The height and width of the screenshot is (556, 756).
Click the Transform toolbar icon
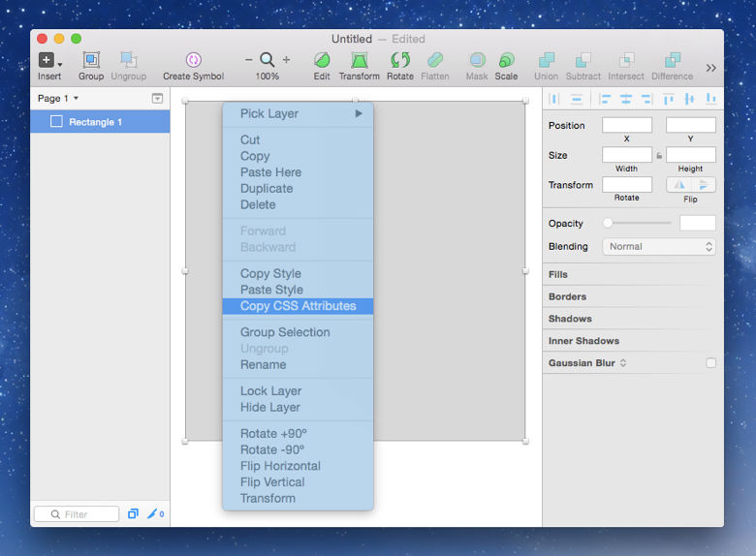tap(359, 60)
